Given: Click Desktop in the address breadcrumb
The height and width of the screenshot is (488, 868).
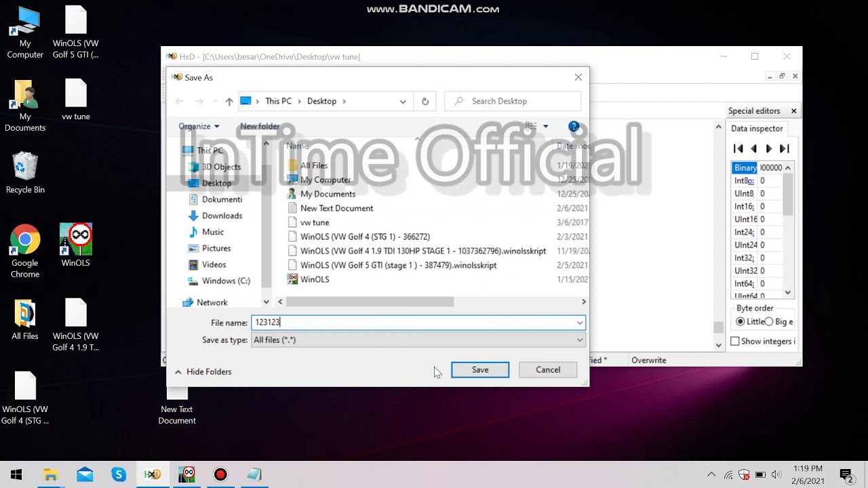Looking at the screenshot, I should 321,101.
